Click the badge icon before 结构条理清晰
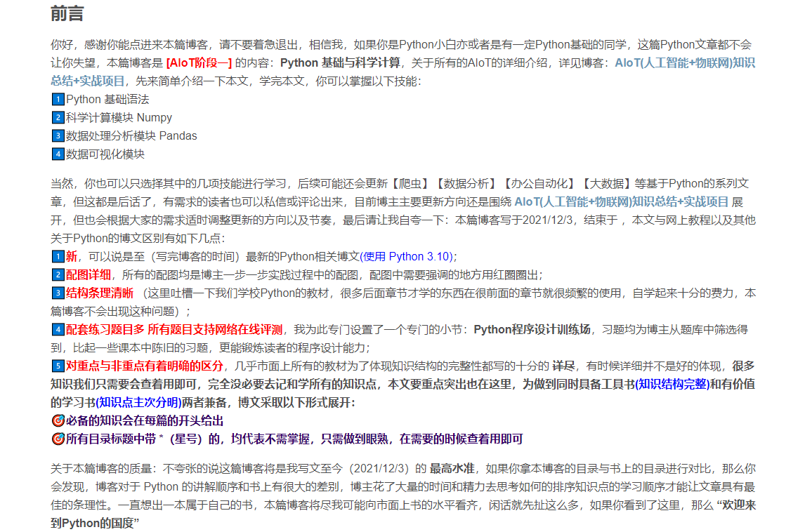This screenshot has width=812, height=532. tap(57, 292)
